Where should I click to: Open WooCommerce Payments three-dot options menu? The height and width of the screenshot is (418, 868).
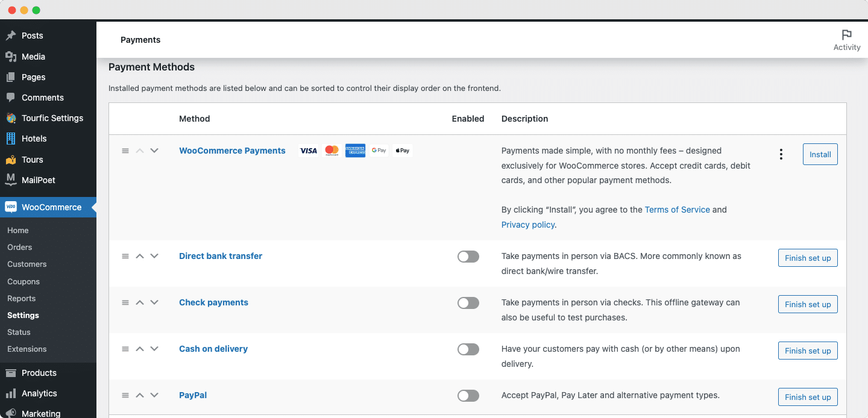pyautogui.click(x=781, y=154)
